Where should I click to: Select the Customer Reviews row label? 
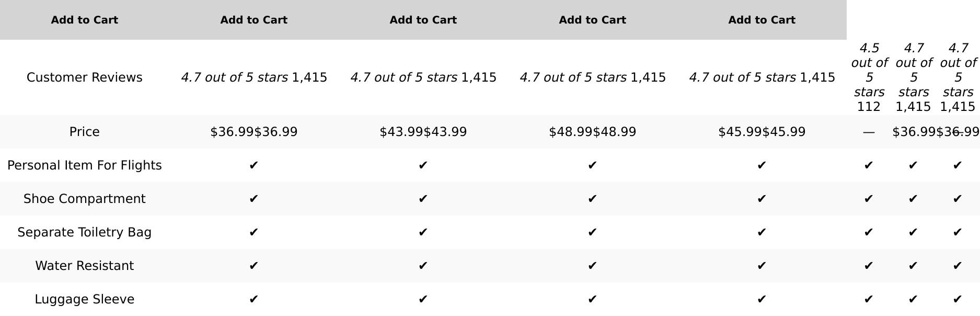[84, 77]
